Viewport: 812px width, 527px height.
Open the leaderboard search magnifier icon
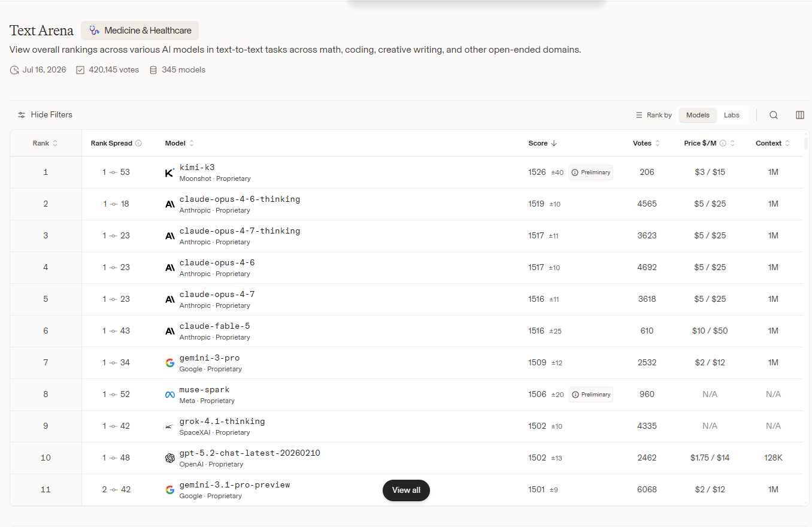pos(774,115)
